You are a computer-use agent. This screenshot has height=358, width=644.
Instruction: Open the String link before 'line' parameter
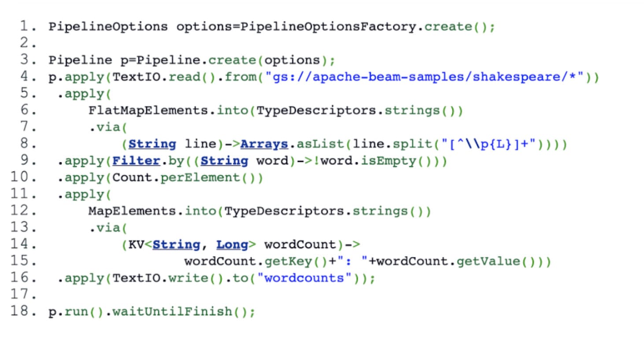click(x=152, y=144)
